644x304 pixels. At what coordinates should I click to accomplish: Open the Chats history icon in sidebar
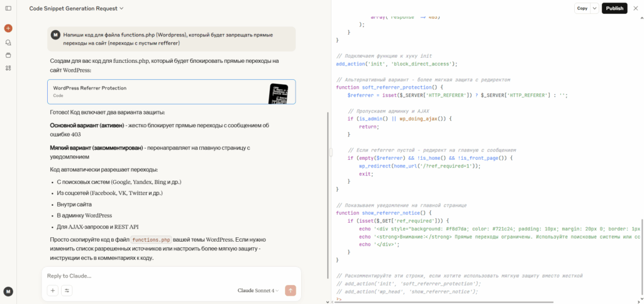8,42
